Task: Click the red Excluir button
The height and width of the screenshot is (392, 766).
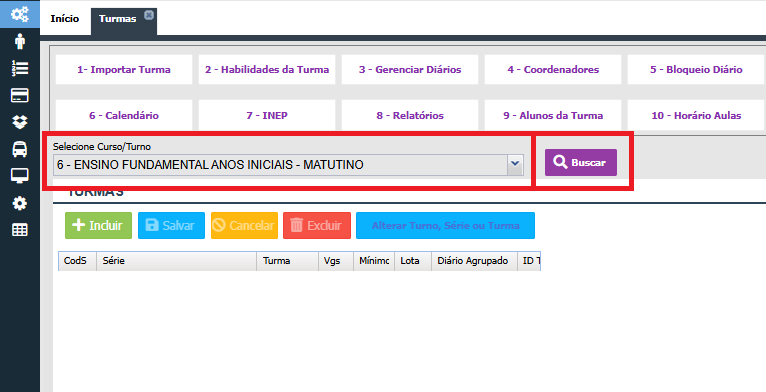Action: [x=317, y=225]
